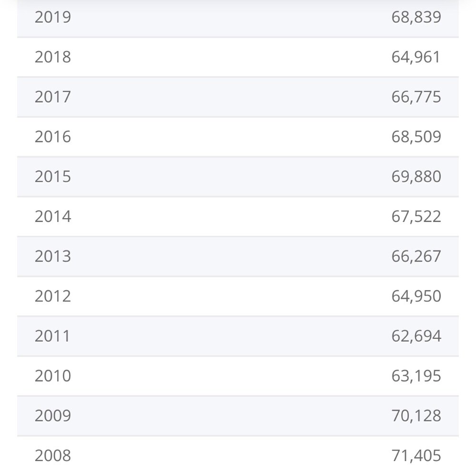This screenshot has width=476, height=473.
Task: Select the value 70,128 for 2009
Action: point(416,415)
